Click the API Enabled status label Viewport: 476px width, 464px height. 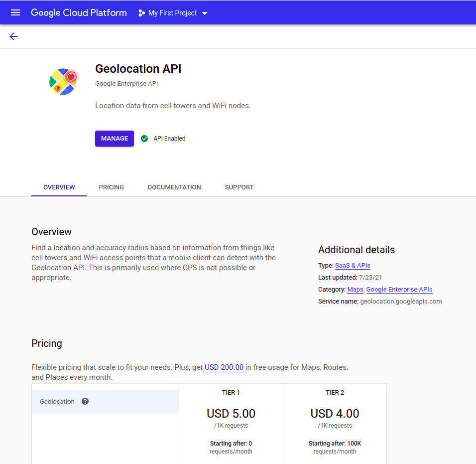point(169,139)
